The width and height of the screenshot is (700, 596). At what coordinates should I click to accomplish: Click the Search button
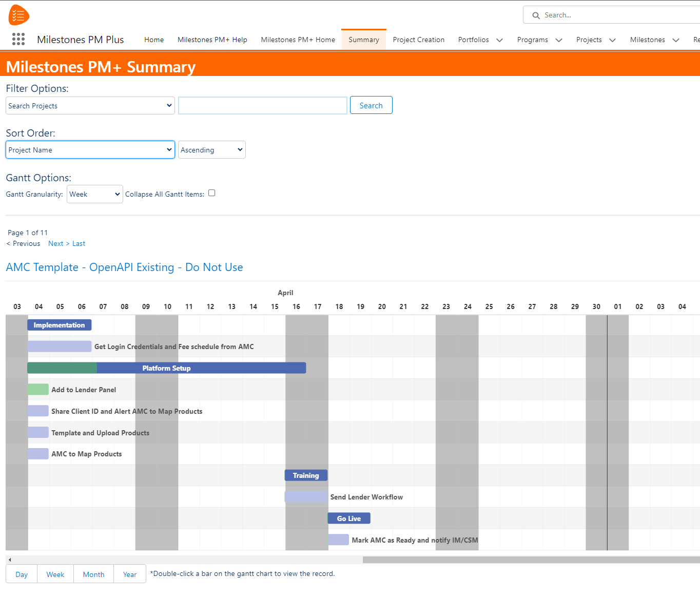coord(371,105)
